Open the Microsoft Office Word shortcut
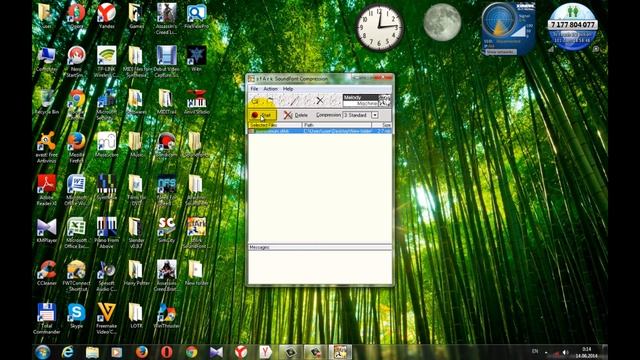The height and width of the screenshot is (360, 640). click(x=76, y=190)
